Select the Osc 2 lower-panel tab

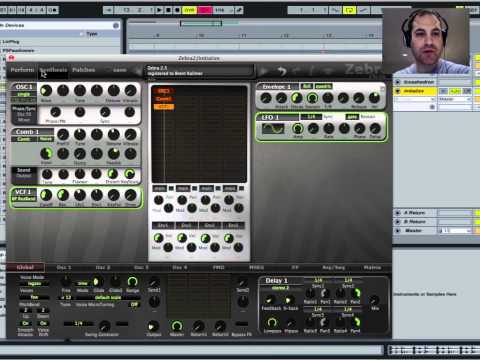coord(103,267)
